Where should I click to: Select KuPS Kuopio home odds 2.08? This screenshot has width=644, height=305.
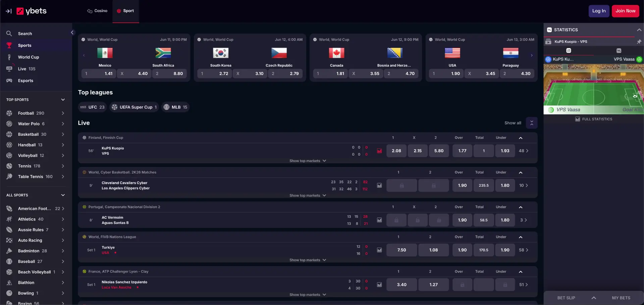click(x=396, y=151)
